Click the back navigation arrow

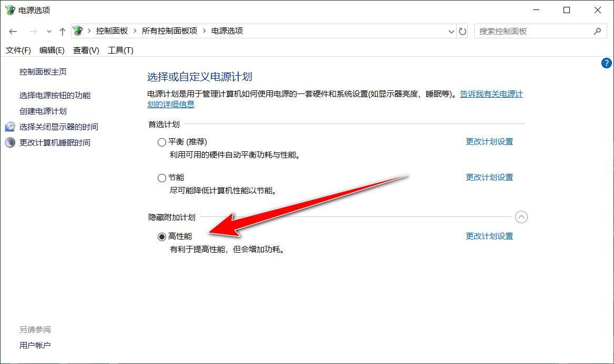pyautogui.click(x=13, y=31)
